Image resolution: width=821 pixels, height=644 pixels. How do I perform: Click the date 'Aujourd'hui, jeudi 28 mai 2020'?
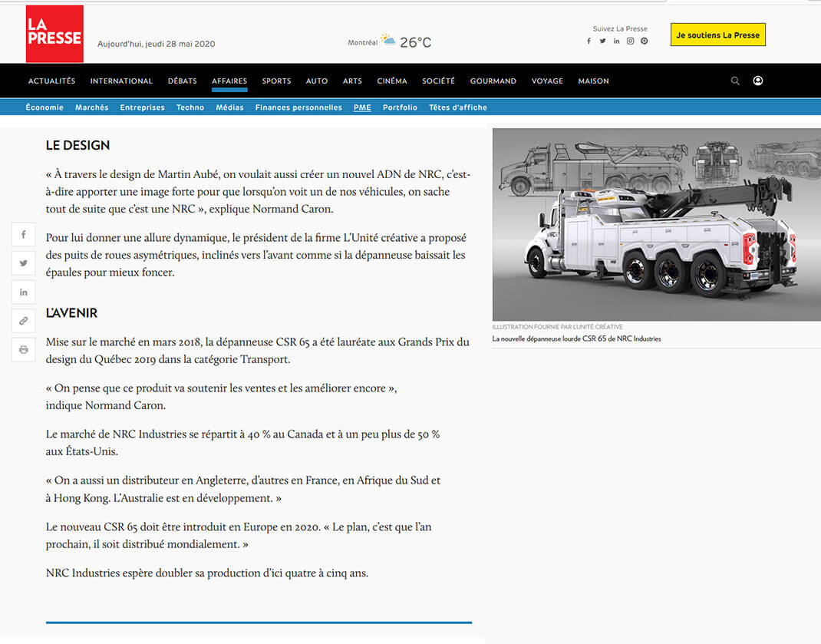click(156, 44)
